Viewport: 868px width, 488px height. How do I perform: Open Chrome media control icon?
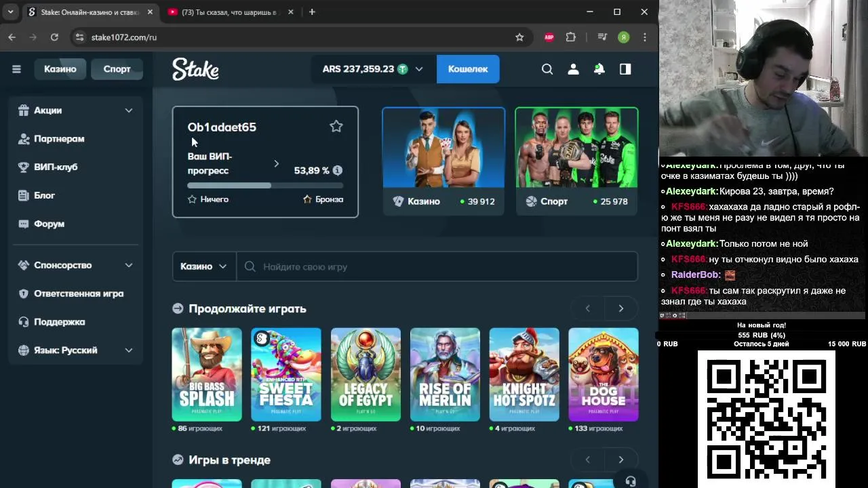(602, 37)
